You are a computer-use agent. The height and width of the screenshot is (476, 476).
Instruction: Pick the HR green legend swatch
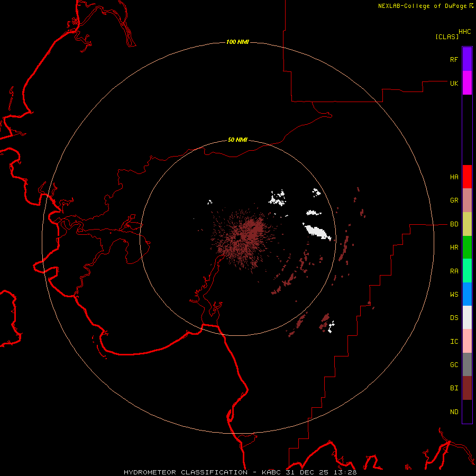click(467, 248)
